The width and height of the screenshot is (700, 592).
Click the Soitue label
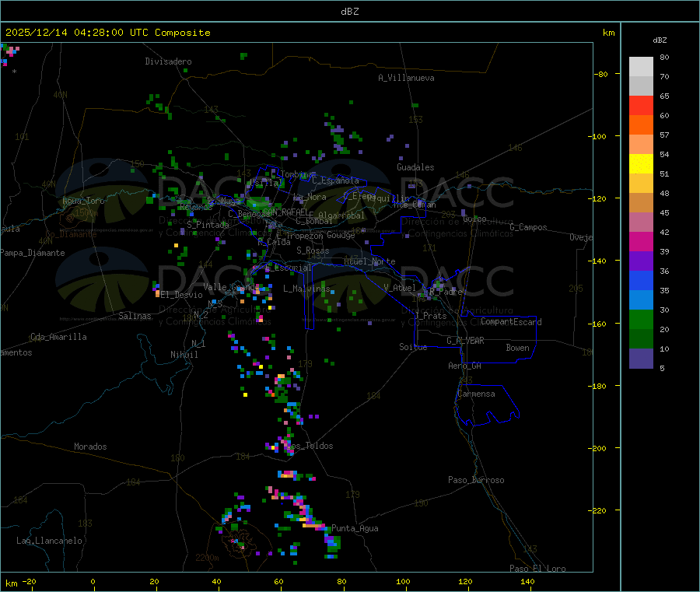pos(413,347)
